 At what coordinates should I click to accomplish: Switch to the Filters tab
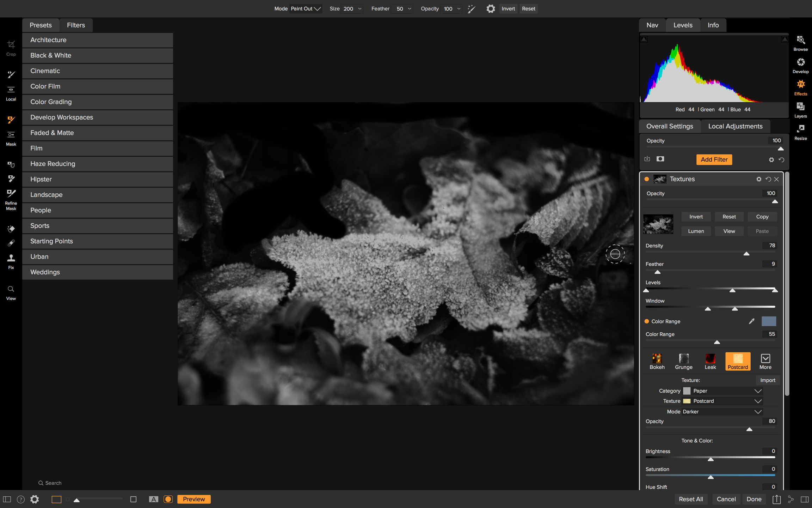click(x=76, y=25)
